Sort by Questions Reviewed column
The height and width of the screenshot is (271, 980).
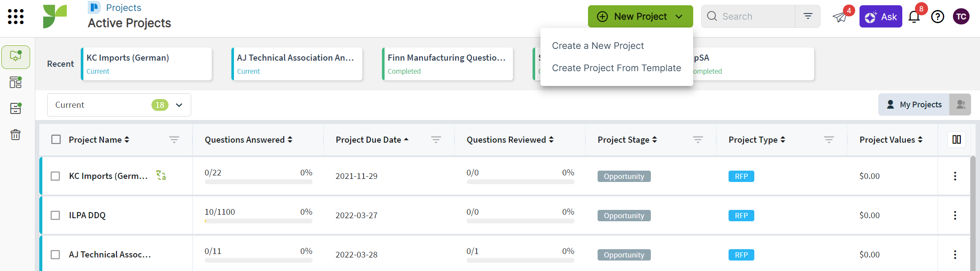coord(510,140)
